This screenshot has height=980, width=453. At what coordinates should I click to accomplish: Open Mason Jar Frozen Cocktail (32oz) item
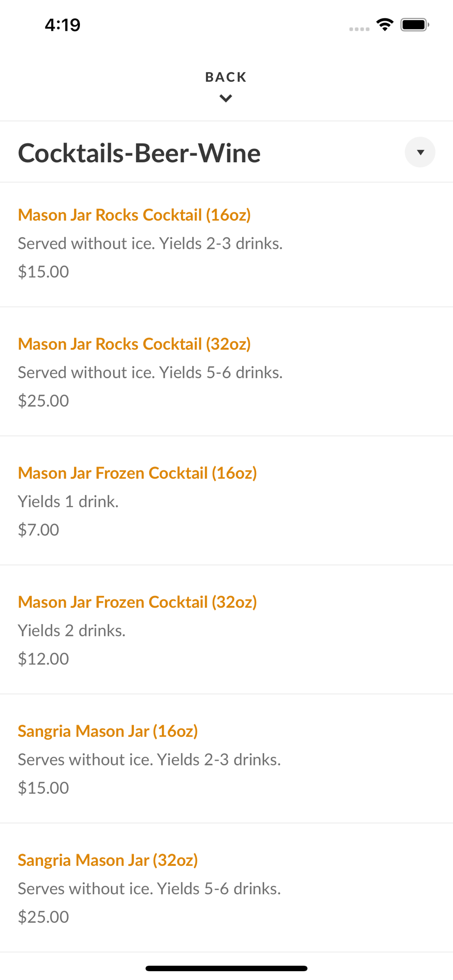pos(137,602)
